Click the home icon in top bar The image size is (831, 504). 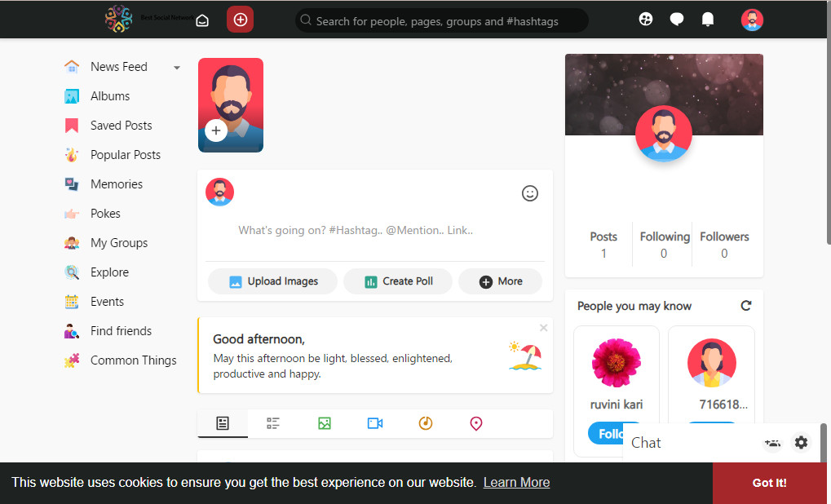point(202,20)
